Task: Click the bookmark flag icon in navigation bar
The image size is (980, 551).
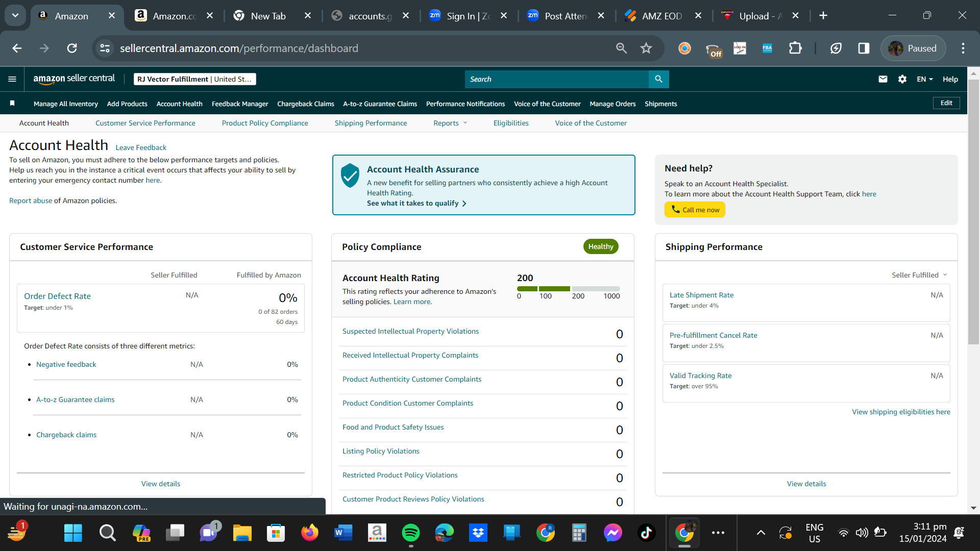Action: coord(12,104)
